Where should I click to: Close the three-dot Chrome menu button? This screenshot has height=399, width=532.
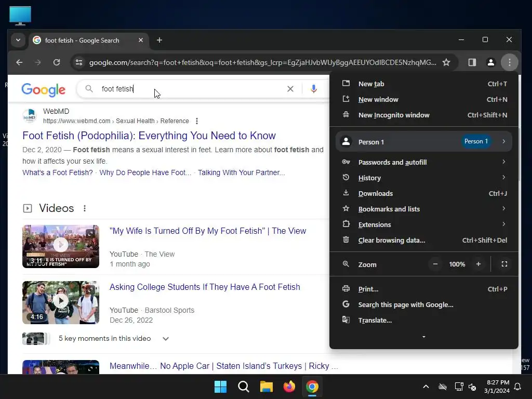coord(510,62)
